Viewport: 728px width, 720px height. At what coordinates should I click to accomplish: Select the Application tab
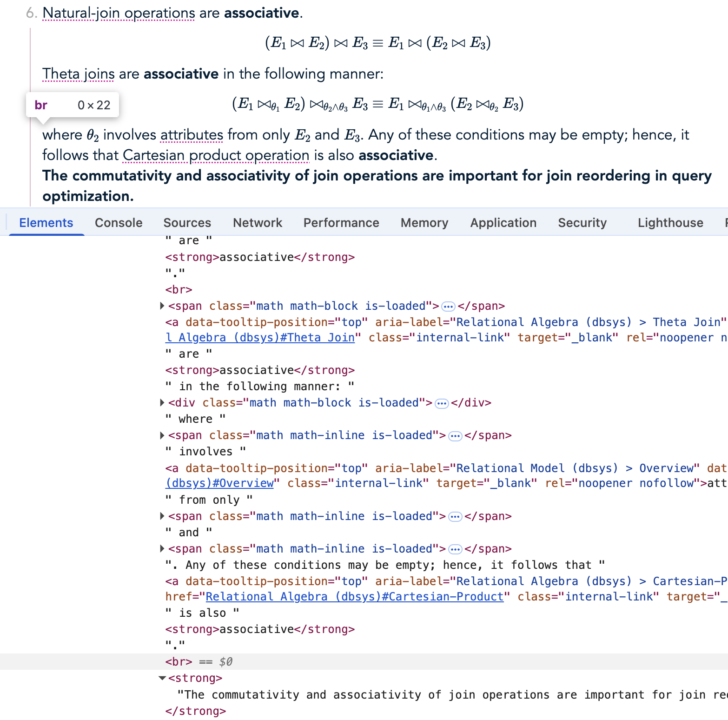(503, 223)
